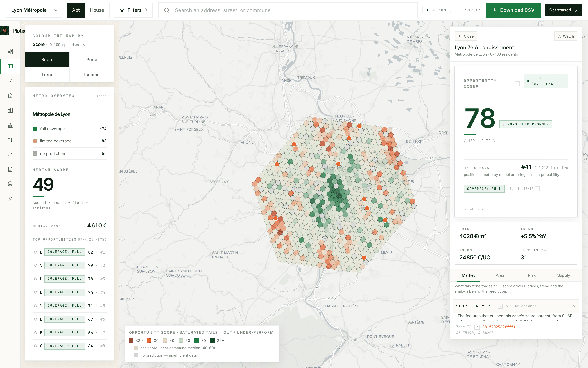Collapse the Score Drivers section chevron
The width and height of the screenshot is (588, 368).
(573, 306)
